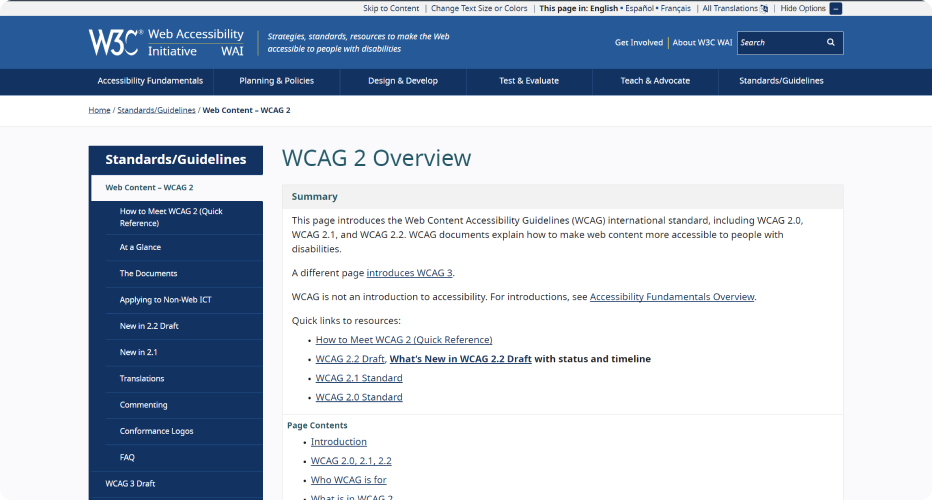Open Get Involved link
The width and height of the screenshot is (932, 500).
click(638, 42)
